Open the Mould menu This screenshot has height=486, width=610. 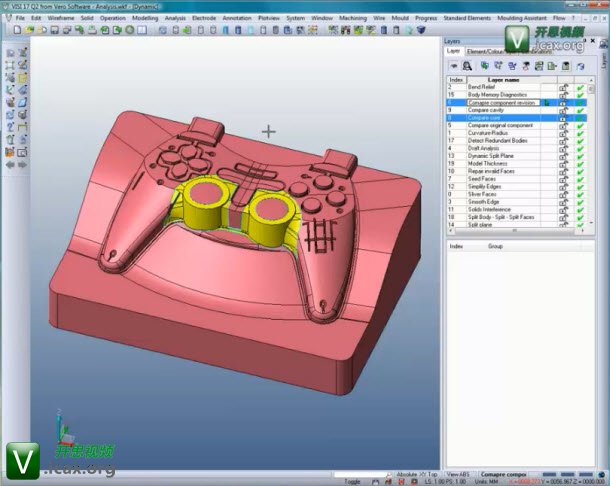[400, 18]
